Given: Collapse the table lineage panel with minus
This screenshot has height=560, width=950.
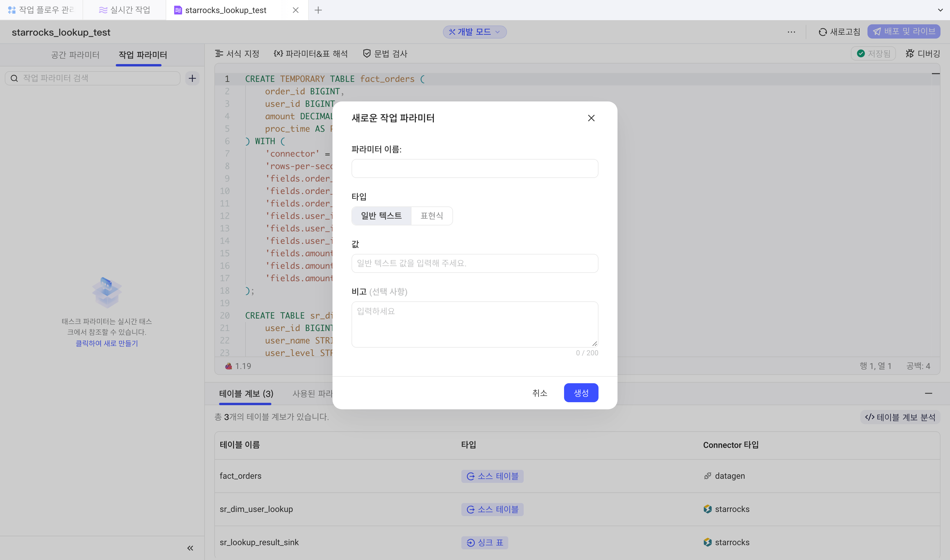Looking at the screenshot, I should (x=929, y=394).
